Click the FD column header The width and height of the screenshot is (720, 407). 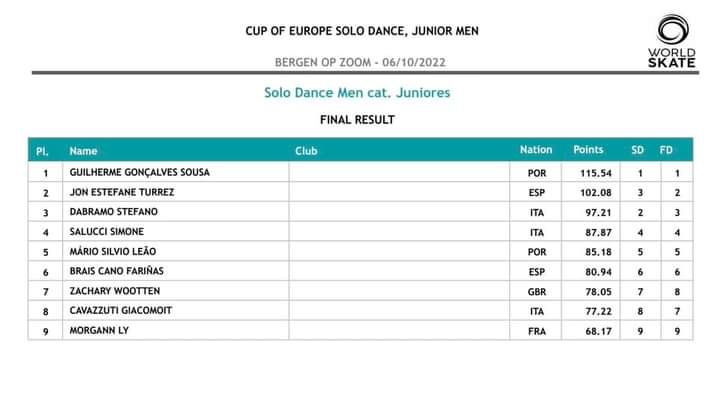667,150
